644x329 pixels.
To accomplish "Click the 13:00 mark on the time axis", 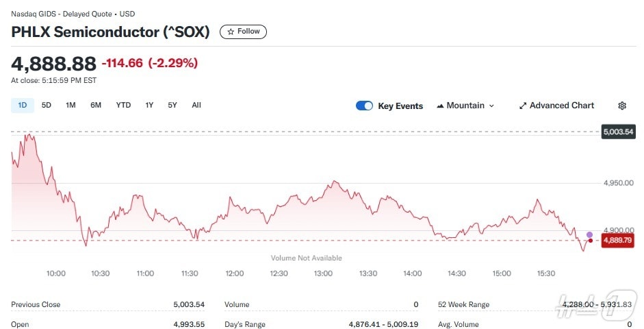I will 323,273.
